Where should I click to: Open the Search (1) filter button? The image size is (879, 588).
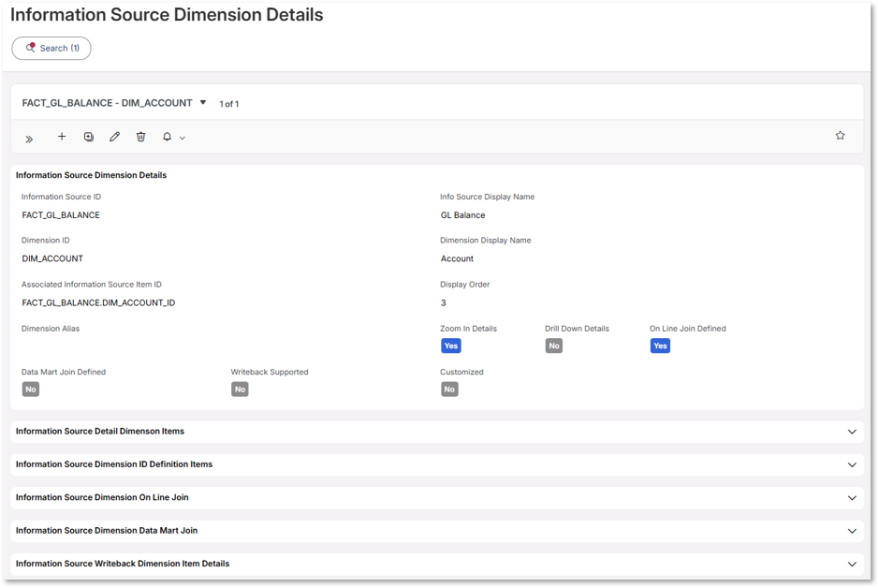click(x=51, y=48)
